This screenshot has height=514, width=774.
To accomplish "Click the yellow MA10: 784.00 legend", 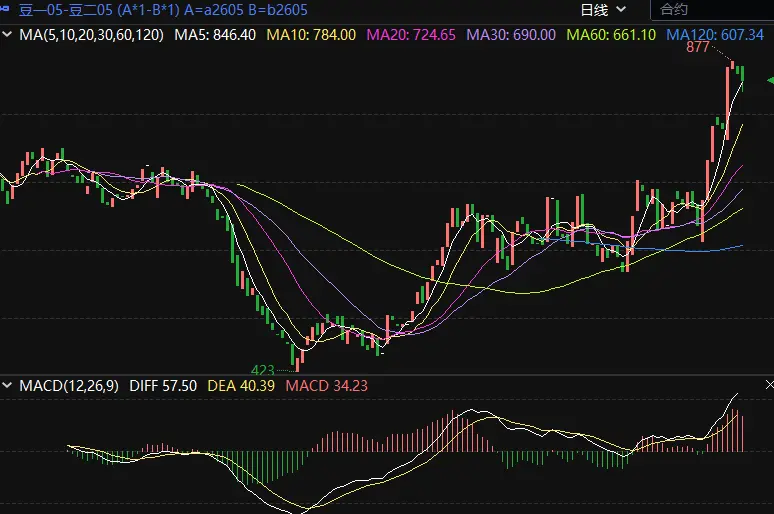I will [311, 35].
